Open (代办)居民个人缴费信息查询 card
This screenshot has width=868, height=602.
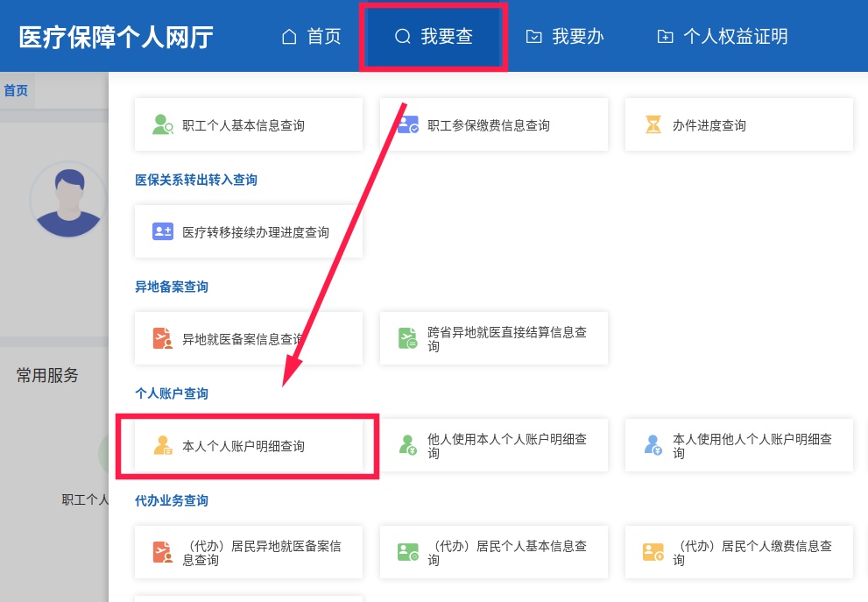point(739,552)
